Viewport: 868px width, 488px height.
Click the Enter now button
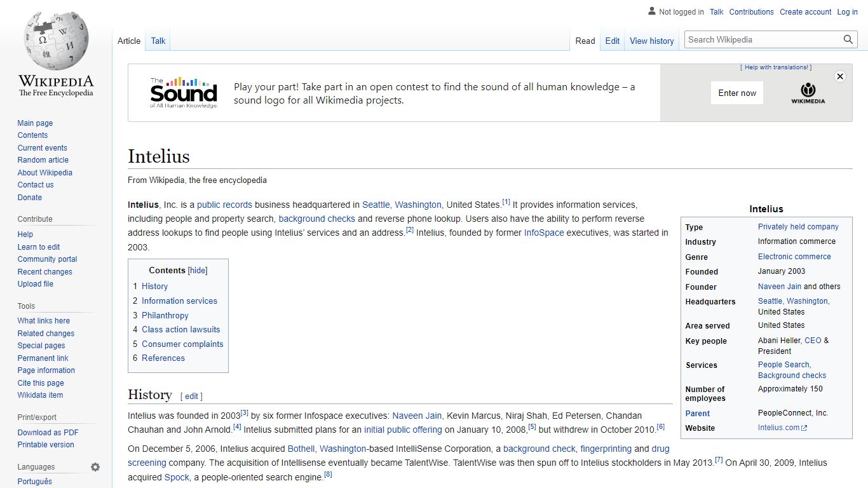tap(737, 93)
